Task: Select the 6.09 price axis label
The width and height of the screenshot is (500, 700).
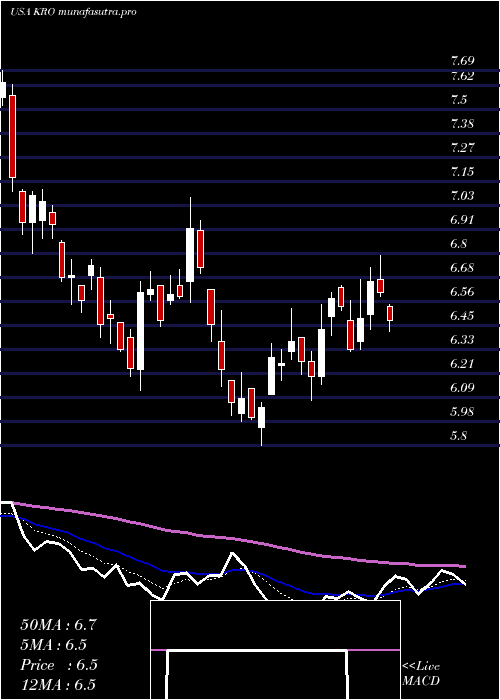Action: coord(462,388)
